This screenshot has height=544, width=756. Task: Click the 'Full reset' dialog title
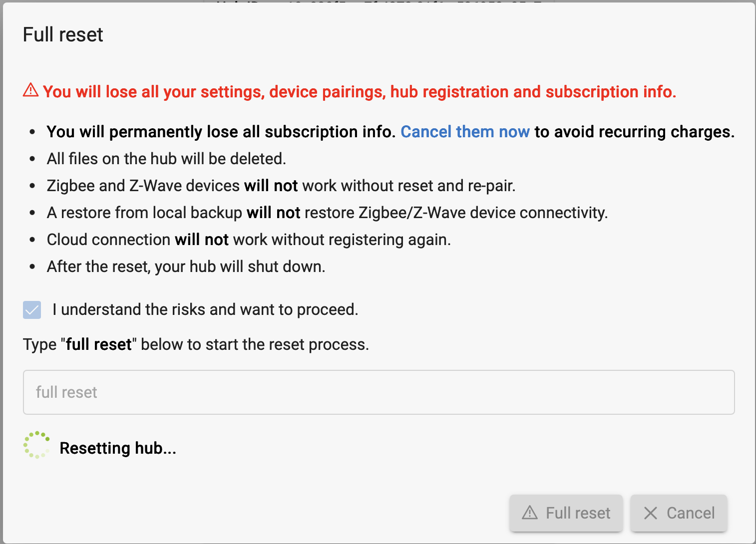[x=63, y=35]
